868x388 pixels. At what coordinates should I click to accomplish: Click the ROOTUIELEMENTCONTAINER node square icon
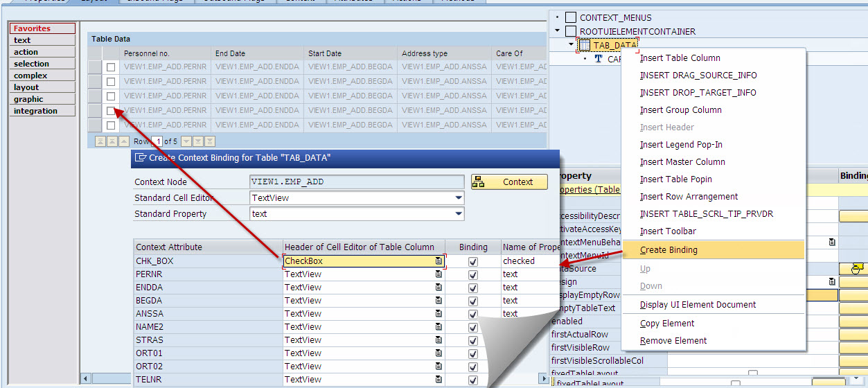coord(571,31)
